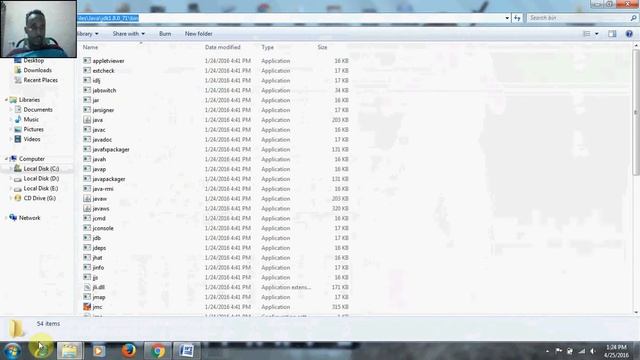Click the Burn toolbar button
This screenshot has width=640, height=360.
(x=165, y=34)
